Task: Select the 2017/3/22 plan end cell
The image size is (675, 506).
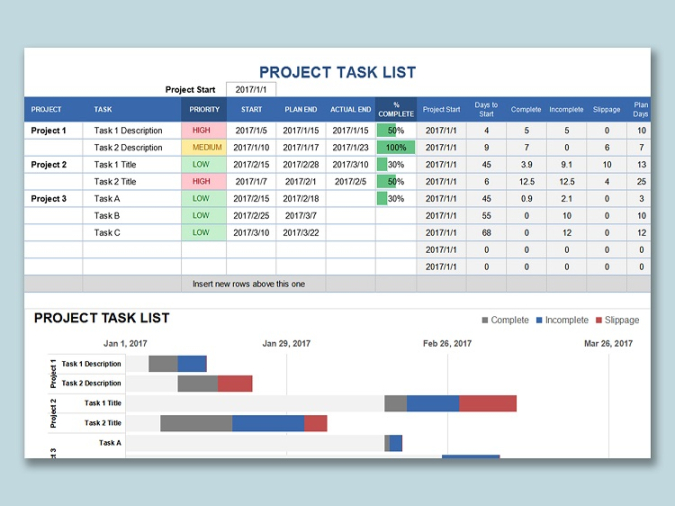Action: point(301,233)
